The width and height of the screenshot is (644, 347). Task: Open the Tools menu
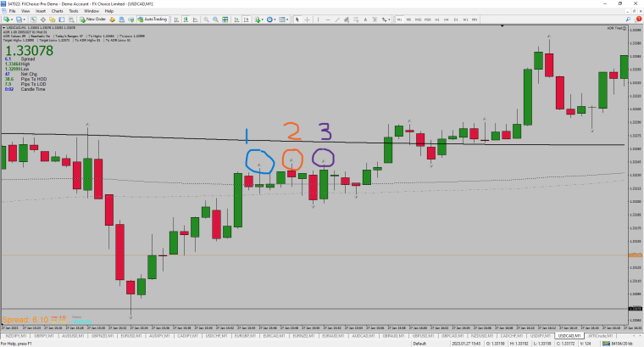tap(74, 11)
